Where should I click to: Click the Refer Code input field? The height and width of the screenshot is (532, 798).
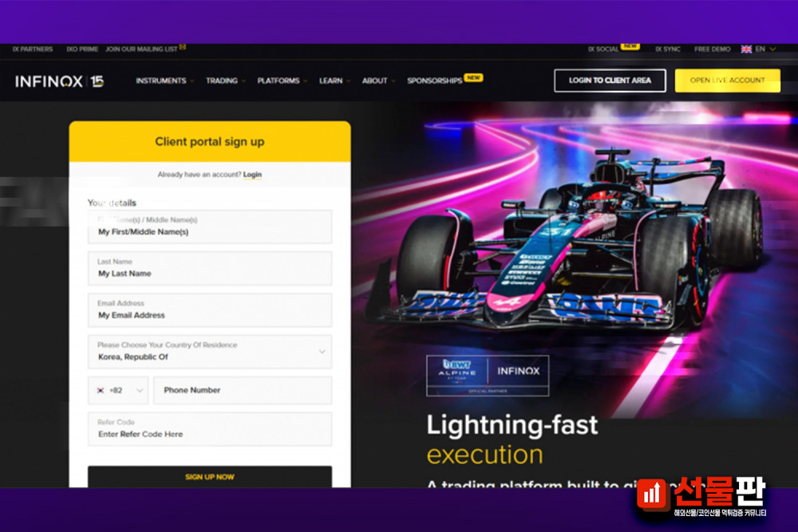(x=210, y=429)
